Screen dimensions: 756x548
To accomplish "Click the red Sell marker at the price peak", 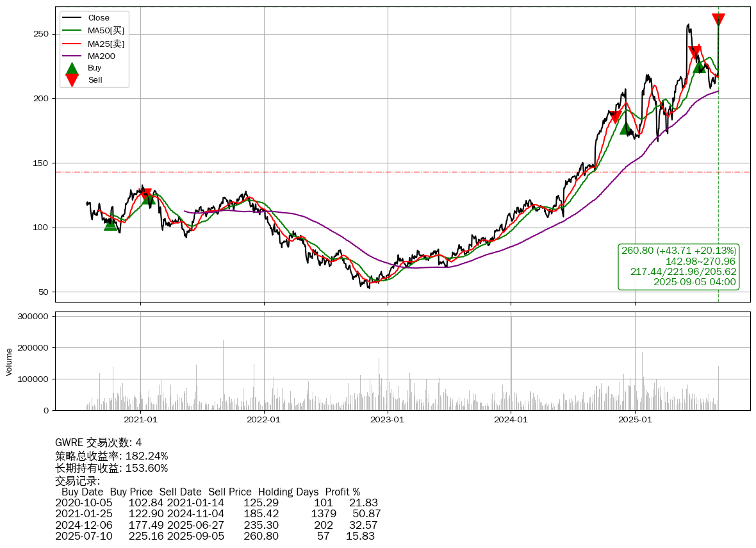I will [x=718, y=20].
